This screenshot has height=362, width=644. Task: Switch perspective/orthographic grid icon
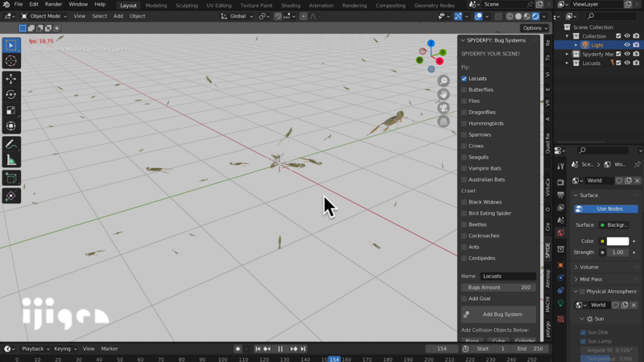[444, 121]
